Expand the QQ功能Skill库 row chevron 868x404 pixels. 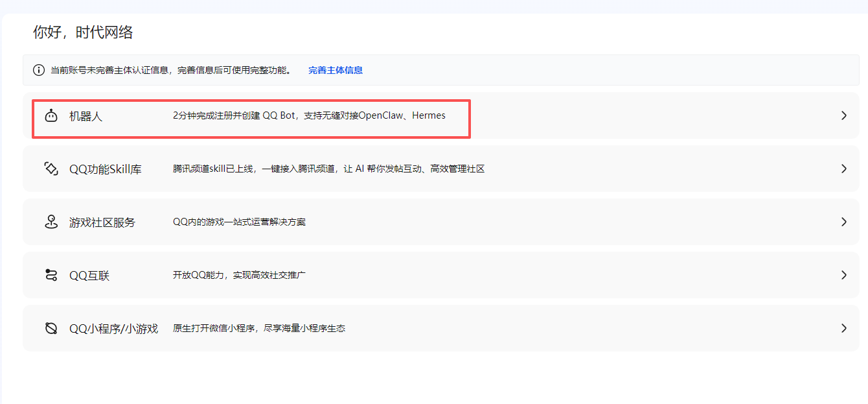point(843,169)
